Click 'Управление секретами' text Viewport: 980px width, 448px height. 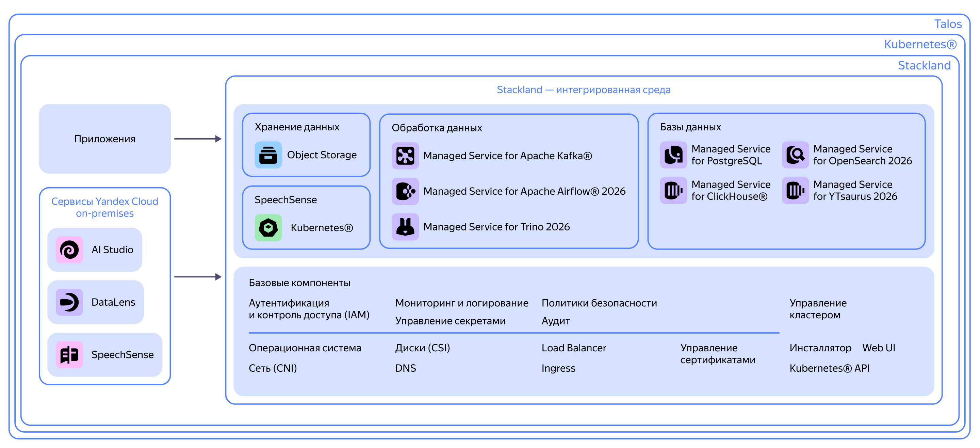tap(450, 321)
